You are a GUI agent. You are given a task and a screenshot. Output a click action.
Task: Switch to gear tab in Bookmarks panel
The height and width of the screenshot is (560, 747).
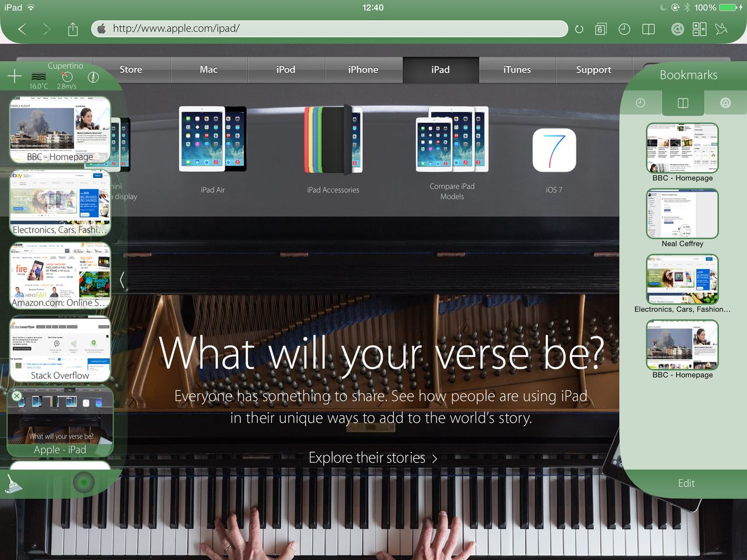725,103
